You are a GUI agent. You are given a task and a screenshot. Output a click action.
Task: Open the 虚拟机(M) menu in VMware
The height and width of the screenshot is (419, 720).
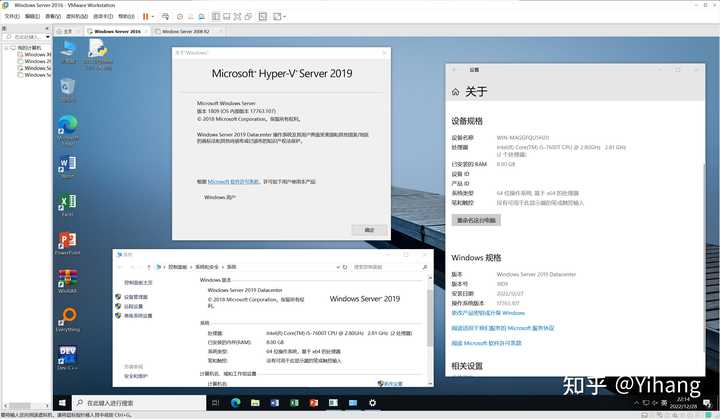77,17
